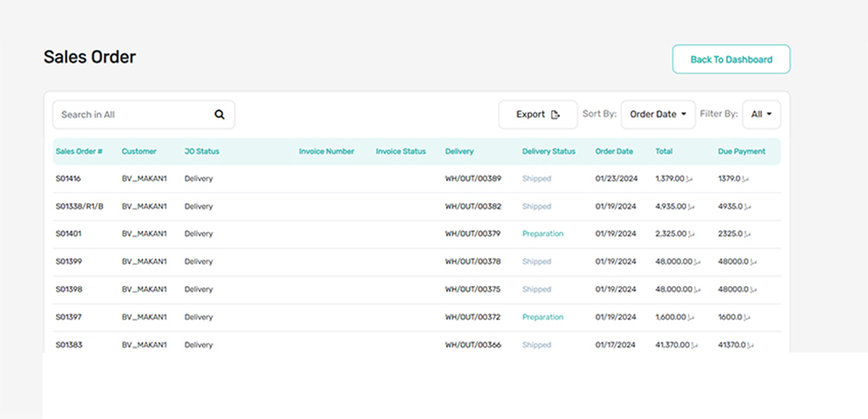Screen dimensions: 868x419
Task: Click the Sales Order # column header
Action: pos(79,151)
